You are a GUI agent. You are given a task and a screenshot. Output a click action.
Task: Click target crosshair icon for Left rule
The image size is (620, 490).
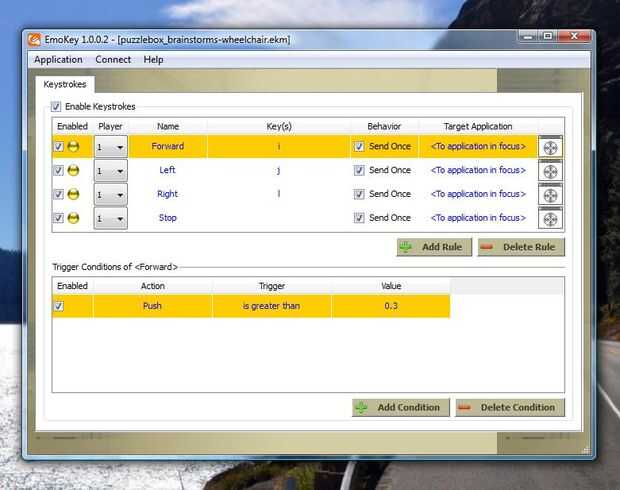click(x=550, y=170)
